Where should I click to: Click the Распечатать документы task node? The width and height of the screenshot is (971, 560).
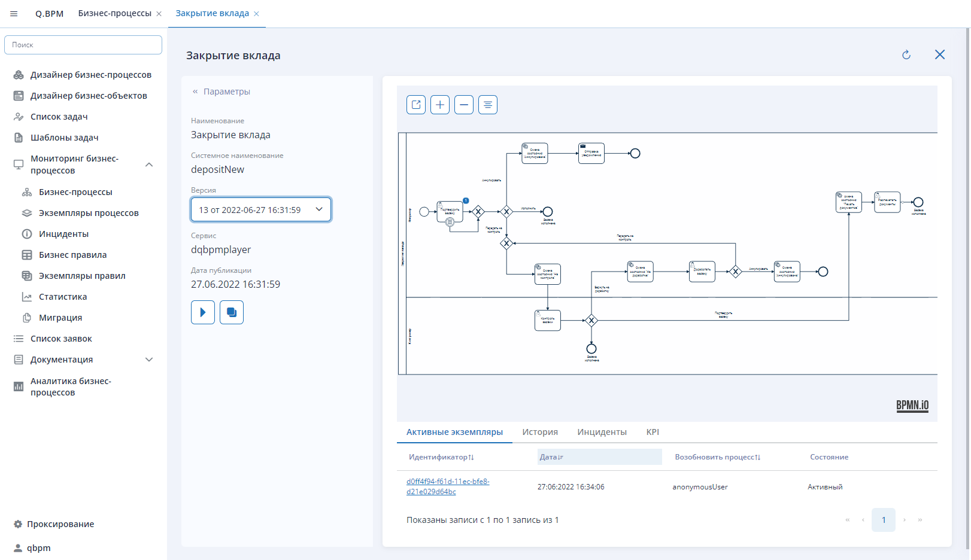pos(887,202)
